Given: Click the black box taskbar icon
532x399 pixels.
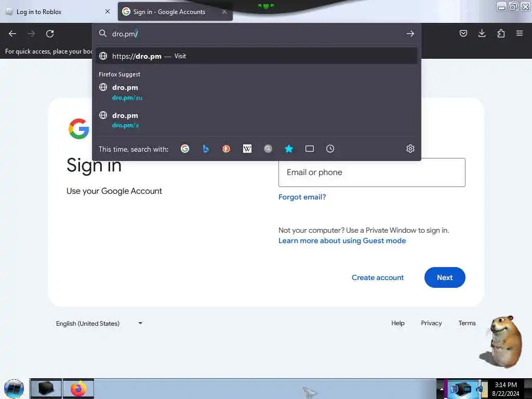Looking at the screenshot, I should coord(46,389).
